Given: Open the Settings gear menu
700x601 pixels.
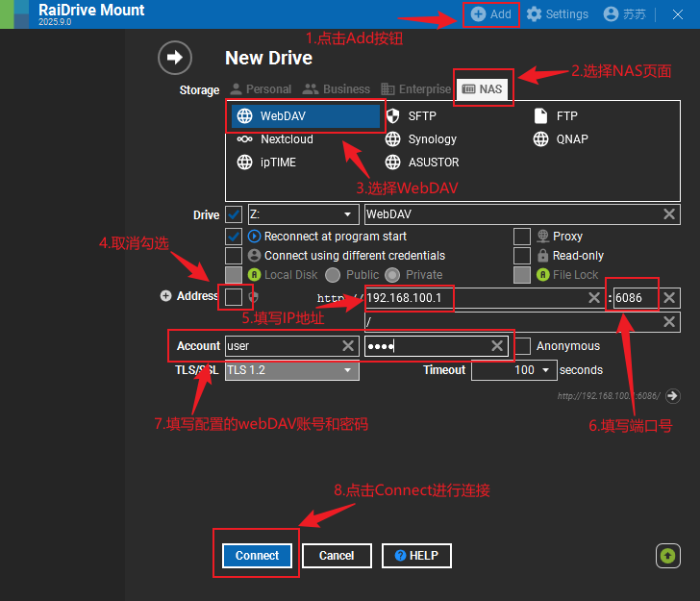Looking at the screenshot, I should pyautogui.click(x=557, y=14).
